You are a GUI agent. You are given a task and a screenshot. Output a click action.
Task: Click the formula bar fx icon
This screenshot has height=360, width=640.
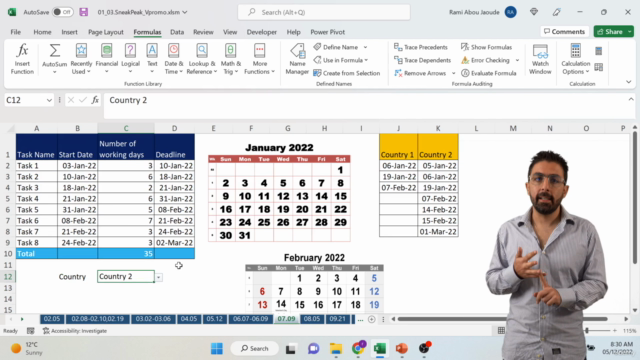95,100
